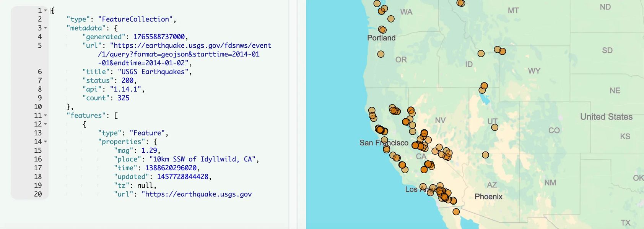
Task: Click the Phoenix city label on map
Action: [x=488, y=197]
